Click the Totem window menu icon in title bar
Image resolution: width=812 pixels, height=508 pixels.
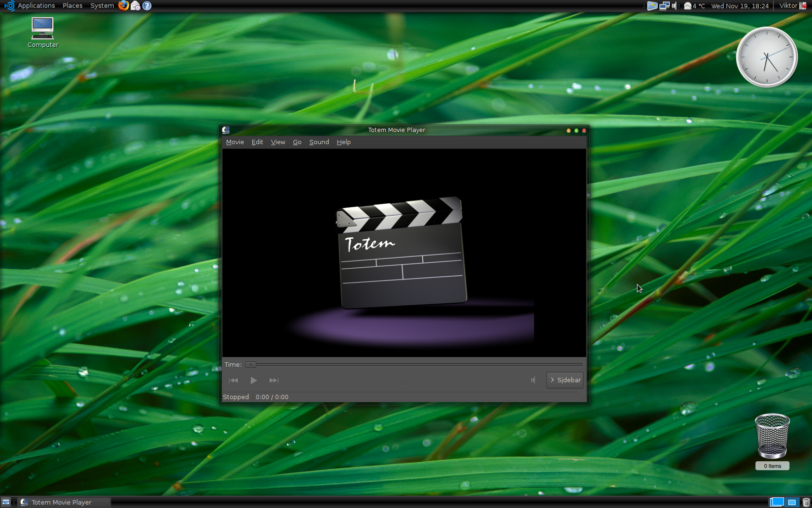pos(226,130)
